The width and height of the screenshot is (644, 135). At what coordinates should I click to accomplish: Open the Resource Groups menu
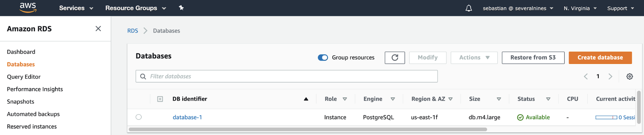click(136, 8)
